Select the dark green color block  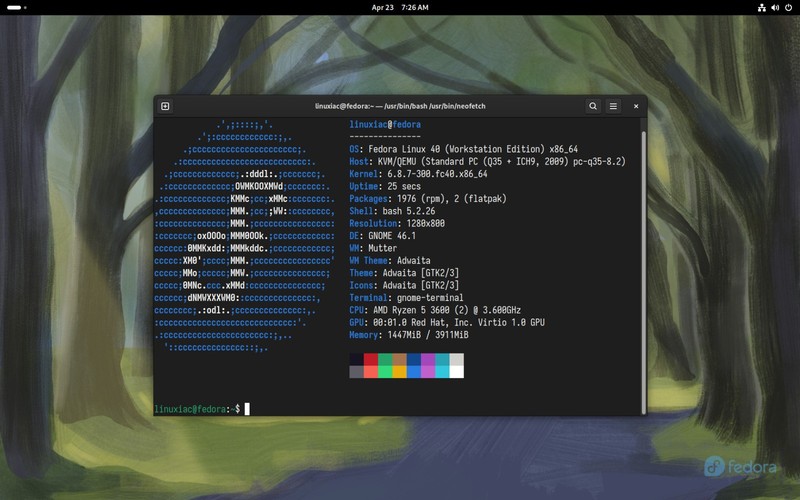[x=385, y=359]
